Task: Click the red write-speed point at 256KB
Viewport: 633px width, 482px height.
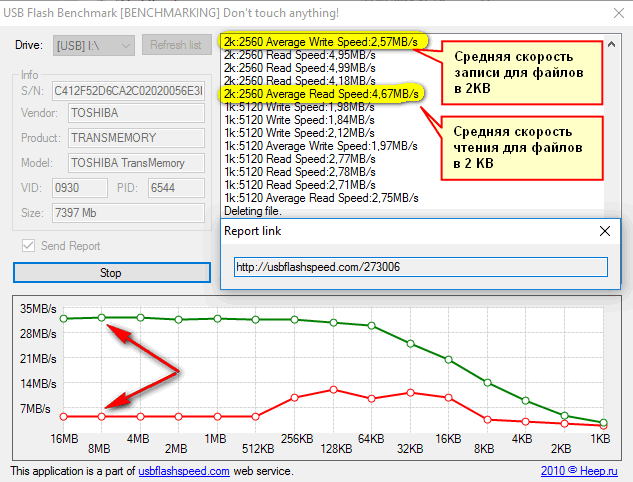Action: coord(294,398)
